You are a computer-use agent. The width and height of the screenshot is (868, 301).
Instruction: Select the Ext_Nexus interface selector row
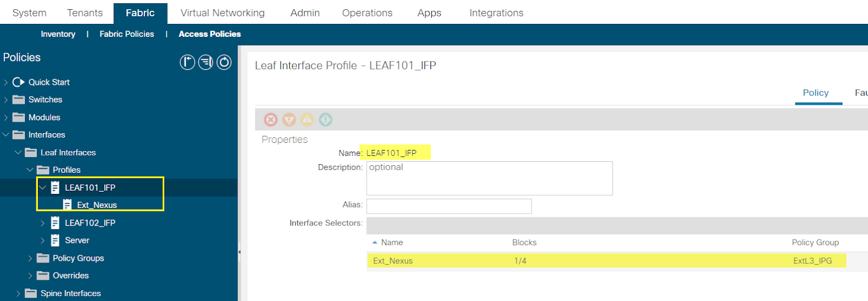(606, 261)
